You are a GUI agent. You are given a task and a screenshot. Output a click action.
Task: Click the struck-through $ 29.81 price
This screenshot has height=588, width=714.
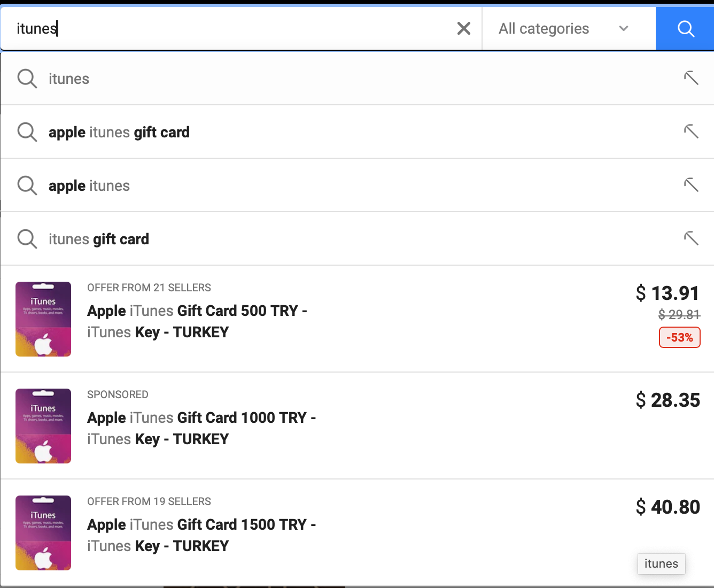click(x=679, y=314)
